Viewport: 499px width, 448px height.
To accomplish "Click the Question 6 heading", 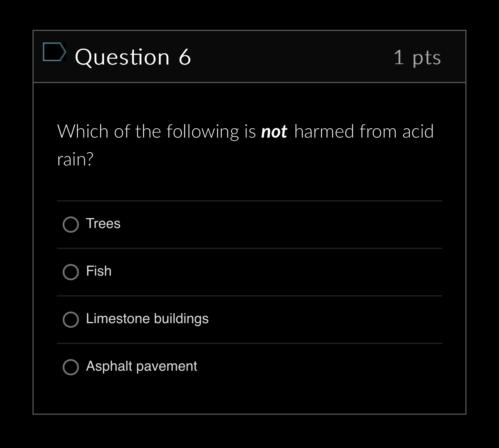I will point(133,57).
